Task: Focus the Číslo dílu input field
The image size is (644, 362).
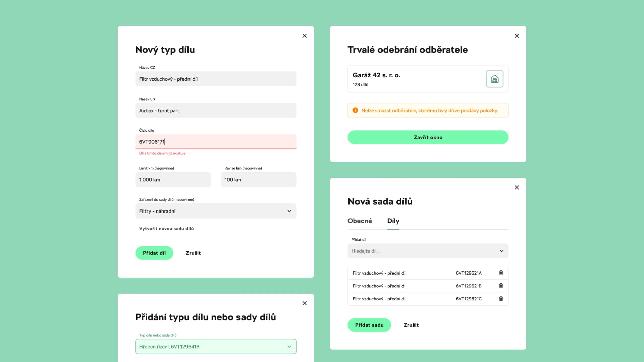Action: pyautogui.click(x=215, y=142)
